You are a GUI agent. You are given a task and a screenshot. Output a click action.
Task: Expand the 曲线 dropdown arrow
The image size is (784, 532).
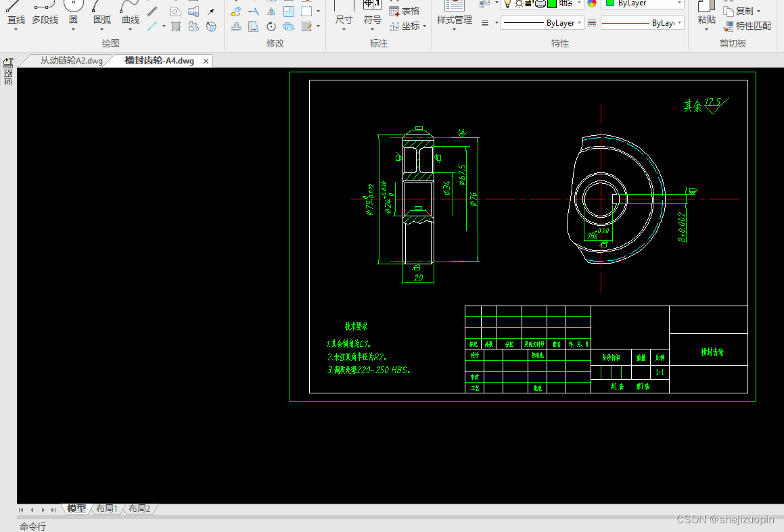point(131,30)
